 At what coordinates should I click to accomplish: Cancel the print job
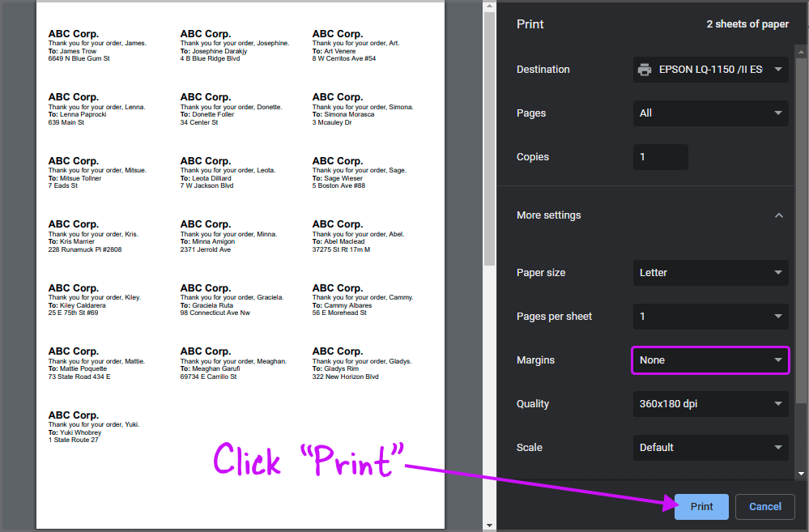click(x=764, y=506)
